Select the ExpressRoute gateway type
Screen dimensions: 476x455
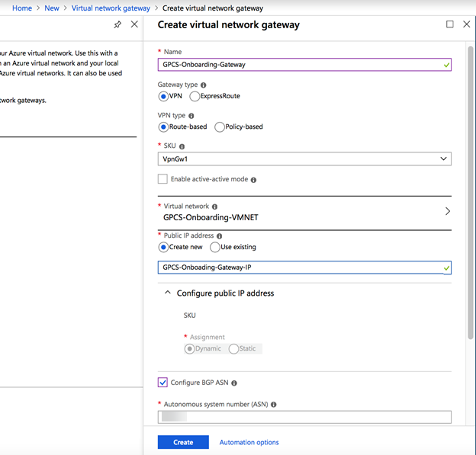click(x=195, y=97)
